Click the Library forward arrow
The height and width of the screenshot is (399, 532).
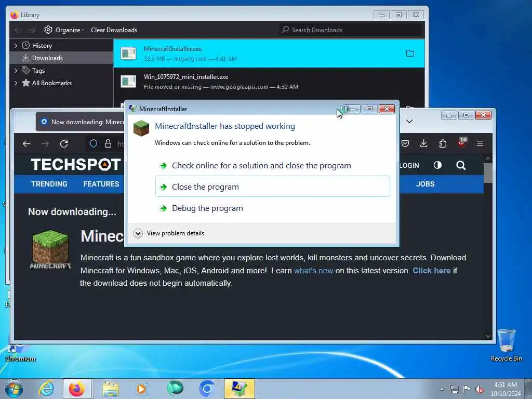point(32,30)
